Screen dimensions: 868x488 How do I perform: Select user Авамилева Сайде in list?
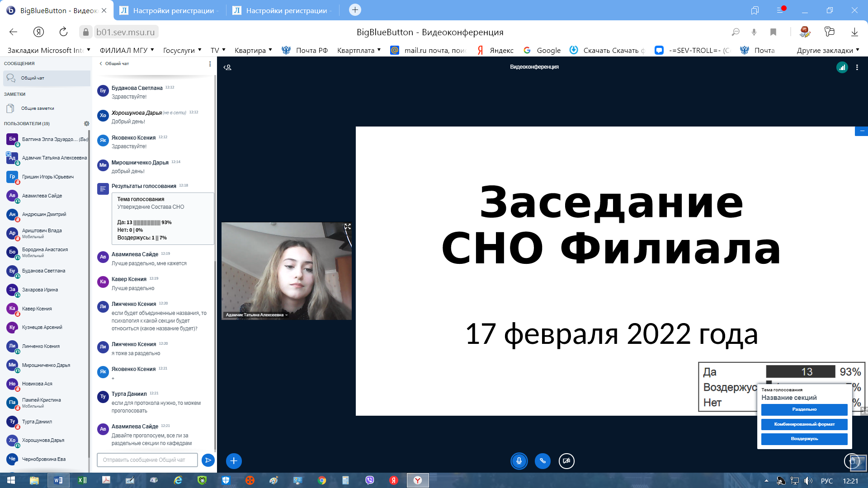pyautogui.click(x=47, y=196)
